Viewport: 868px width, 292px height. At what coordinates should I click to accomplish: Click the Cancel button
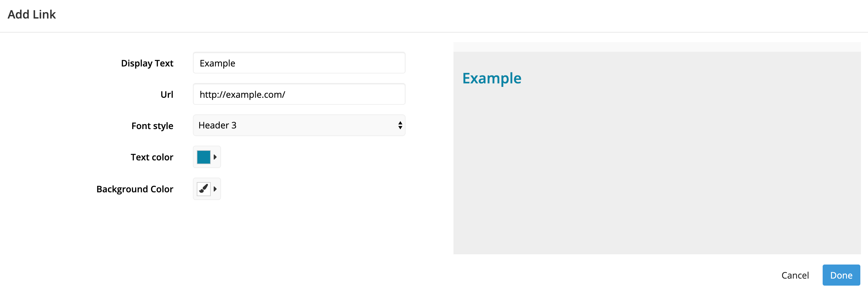click(x=795, y=275)
